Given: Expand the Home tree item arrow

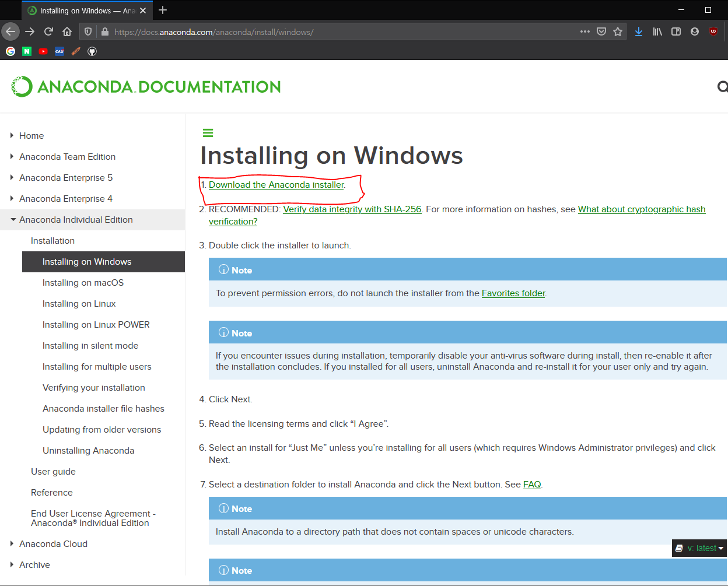Looking at the screenshot, I should coord(12,135).
